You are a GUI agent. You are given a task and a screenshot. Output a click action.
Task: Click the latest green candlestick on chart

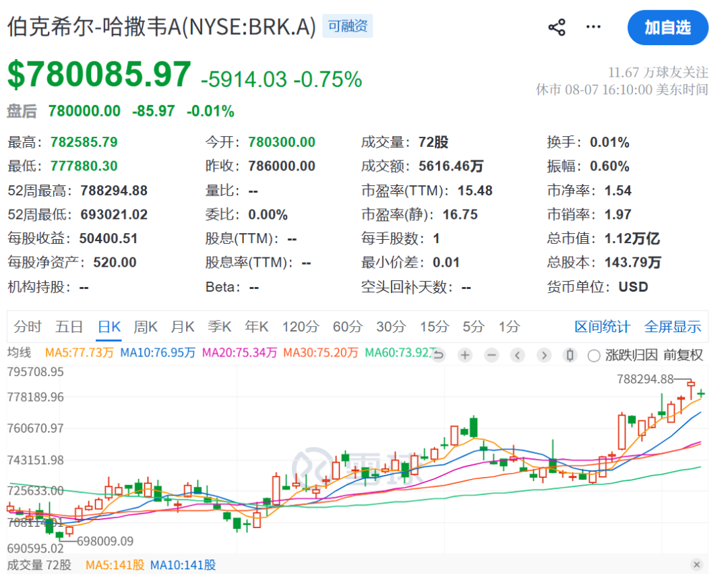click(701, 393)
